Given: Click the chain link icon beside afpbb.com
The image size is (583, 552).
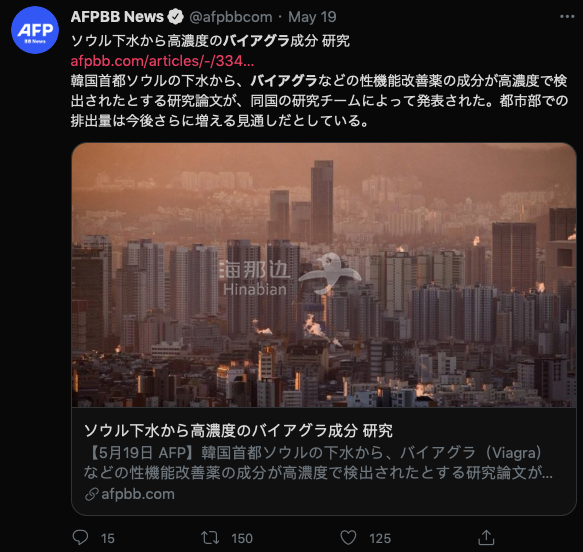Looking at the screenshot, I should (91, 494).
